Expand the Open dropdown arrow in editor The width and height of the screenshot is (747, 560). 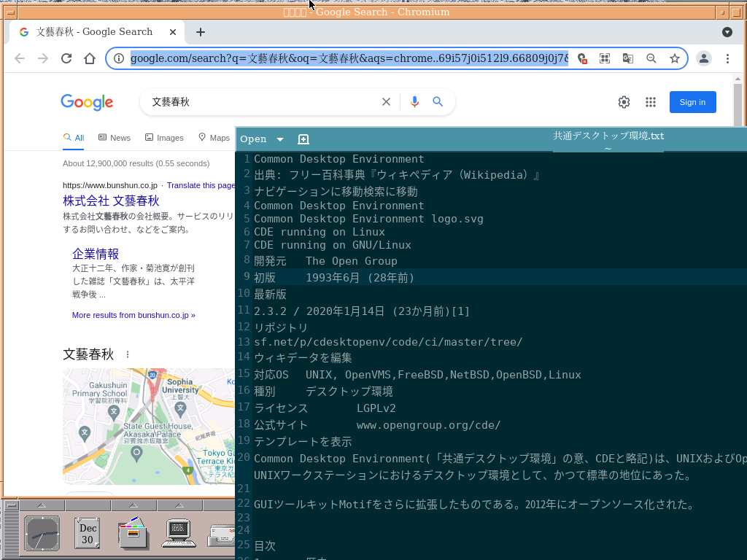[280, 139]
